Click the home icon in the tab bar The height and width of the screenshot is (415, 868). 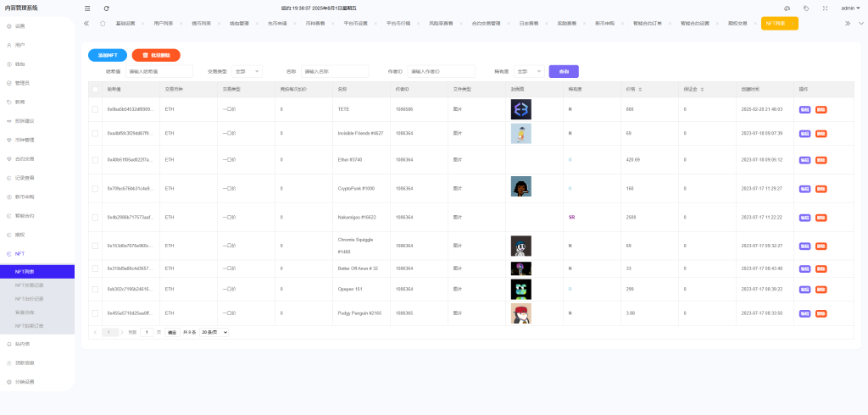(x=103, y=24)
